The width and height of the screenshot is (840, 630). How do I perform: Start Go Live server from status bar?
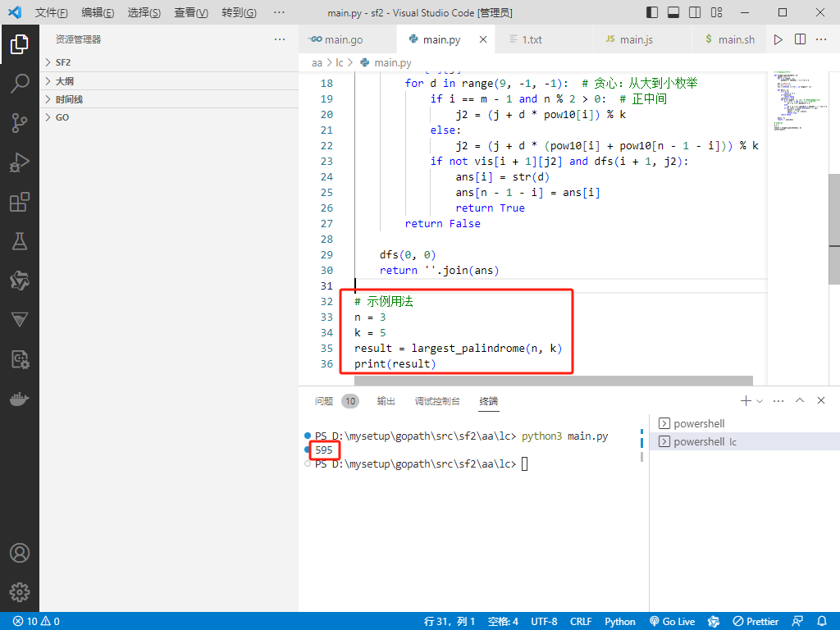[x=673, y=621]
